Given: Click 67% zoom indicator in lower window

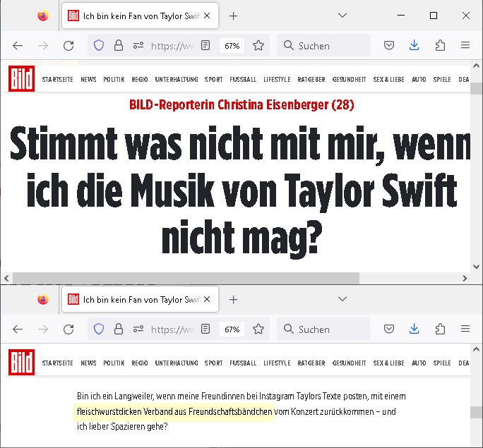Looking at the screenshot, I should pyautogui.click(x=232, y=329).
